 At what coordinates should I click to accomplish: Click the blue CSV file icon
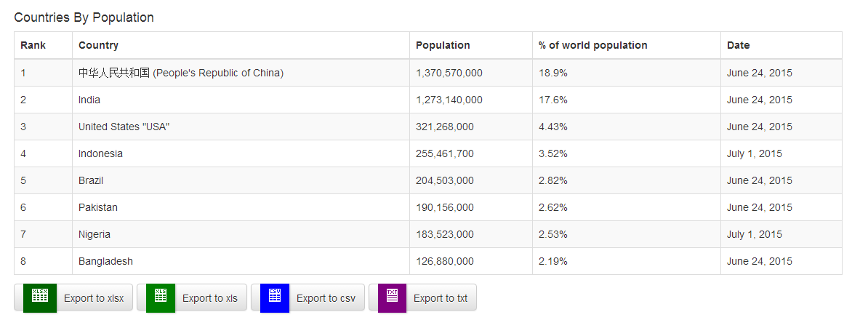pyautogui.click(x=275, y=297)
